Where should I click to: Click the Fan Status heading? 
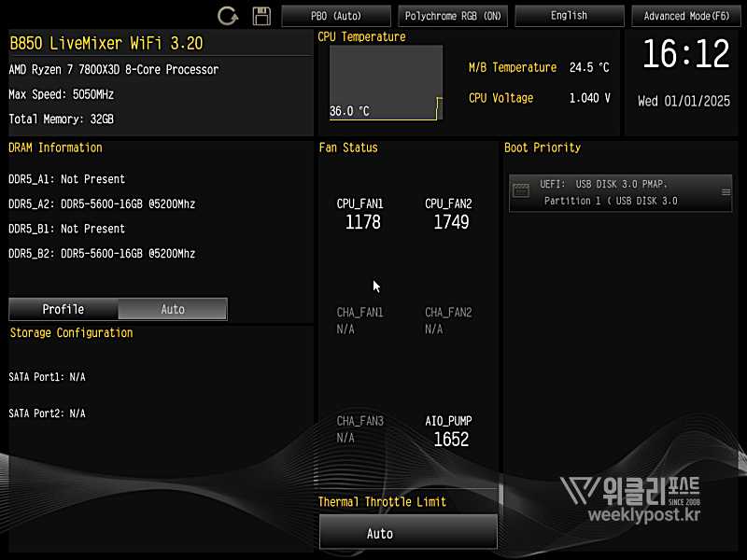pyautogui.click(x=348, y=147)
